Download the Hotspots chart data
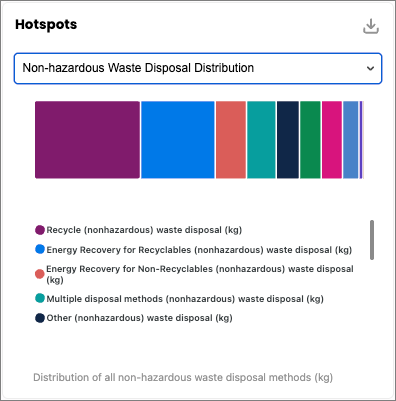The image size is (396, 401). click(371, 26)
